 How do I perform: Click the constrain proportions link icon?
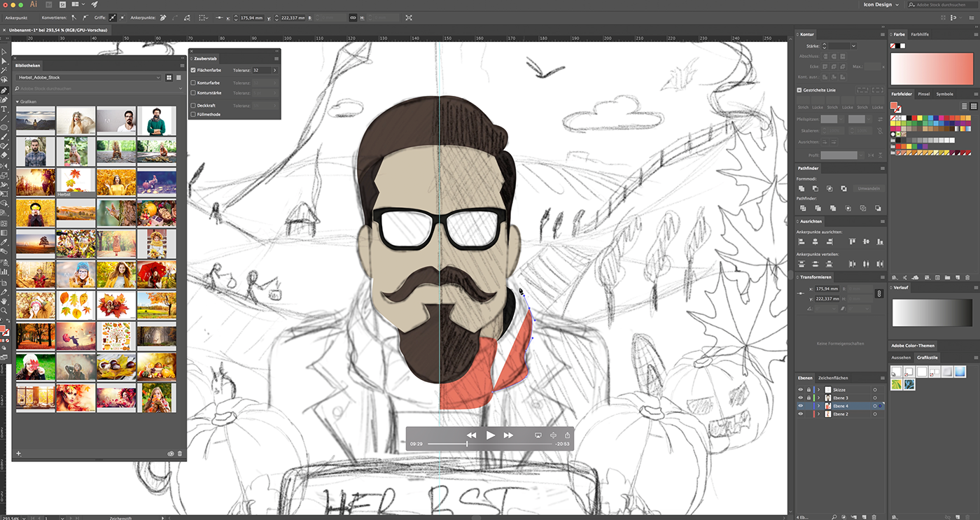(878, 294)
